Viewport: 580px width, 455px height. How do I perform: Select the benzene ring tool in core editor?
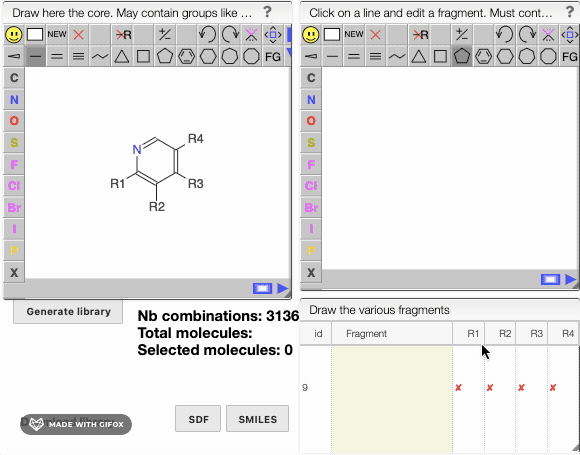coord(186,57)
